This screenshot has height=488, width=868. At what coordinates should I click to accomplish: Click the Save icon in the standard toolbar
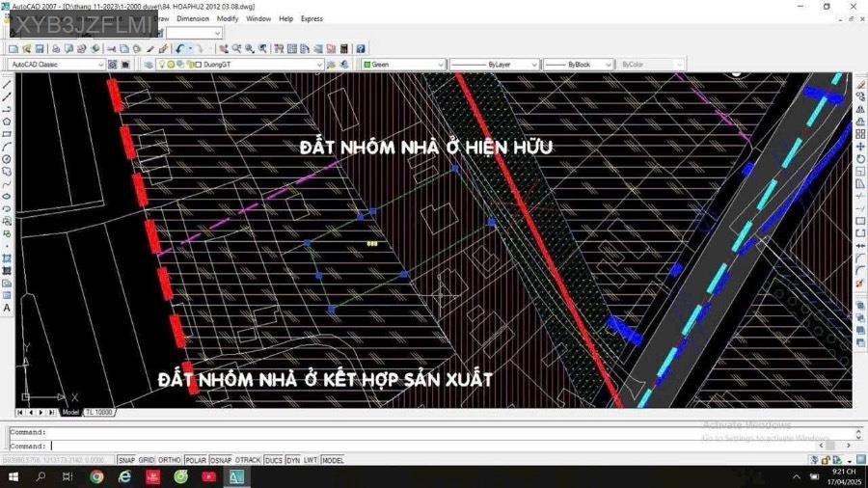coord(41,48)
